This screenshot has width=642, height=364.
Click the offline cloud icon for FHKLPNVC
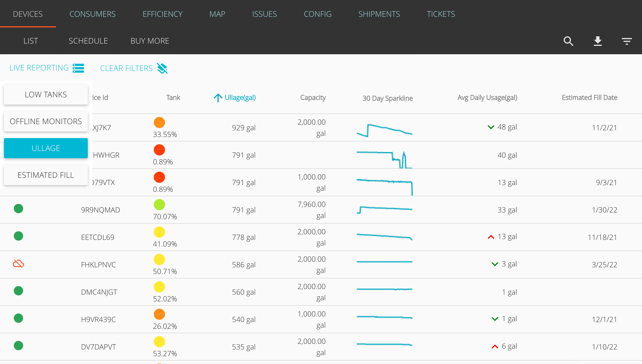click(18, 264)
